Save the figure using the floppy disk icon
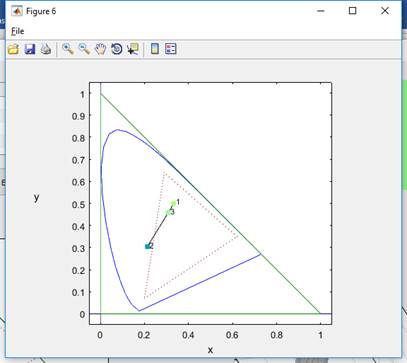The width and height of the screenshot is (407, 363). coord(30,49)
